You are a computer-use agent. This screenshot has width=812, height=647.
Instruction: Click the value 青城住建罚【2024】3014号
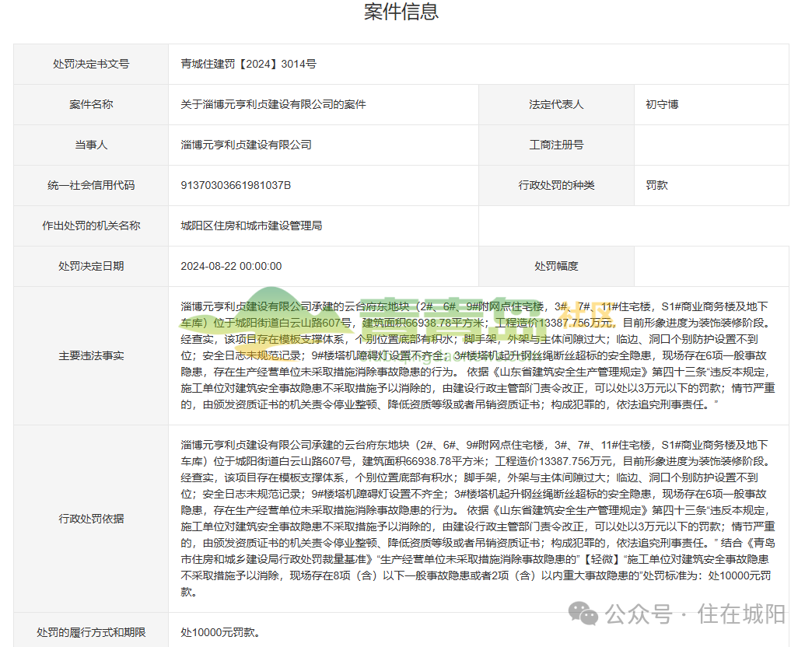[249, 65]
